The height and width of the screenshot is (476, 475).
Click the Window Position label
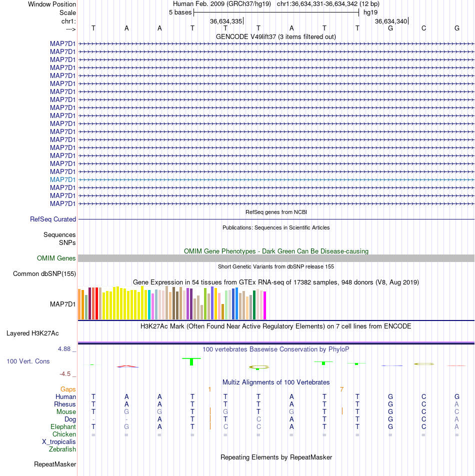click(x=52, y=4)
